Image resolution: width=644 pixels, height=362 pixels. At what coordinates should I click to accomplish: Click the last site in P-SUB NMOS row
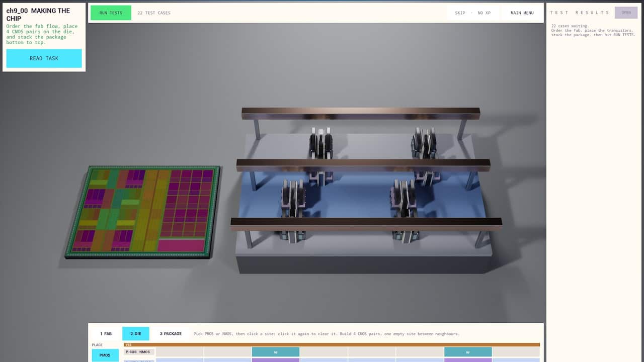516,352
